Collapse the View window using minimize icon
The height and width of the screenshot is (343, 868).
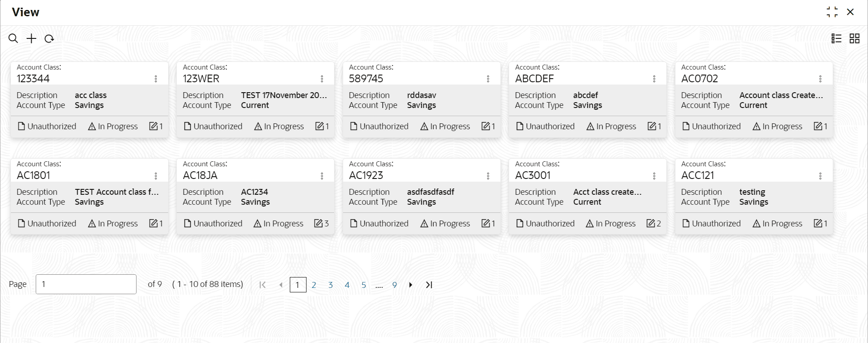click(832, 12)
